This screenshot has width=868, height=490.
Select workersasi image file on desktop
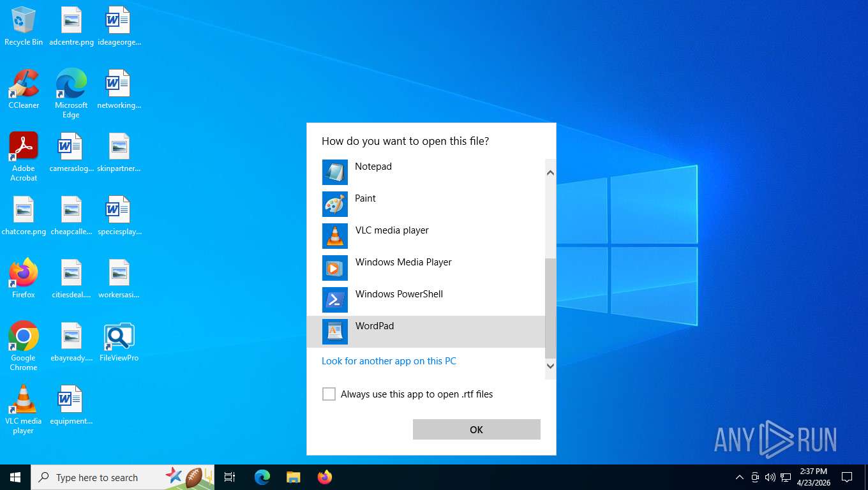click(x=119, y=279)
